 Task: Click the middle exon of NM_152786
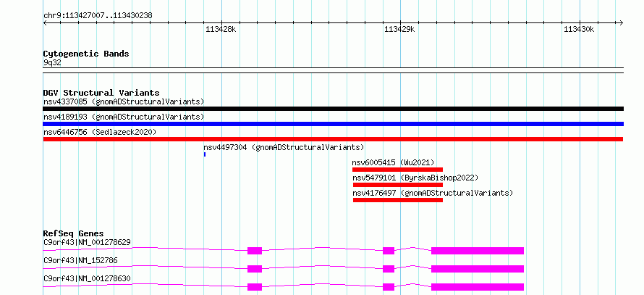point(389,269)
